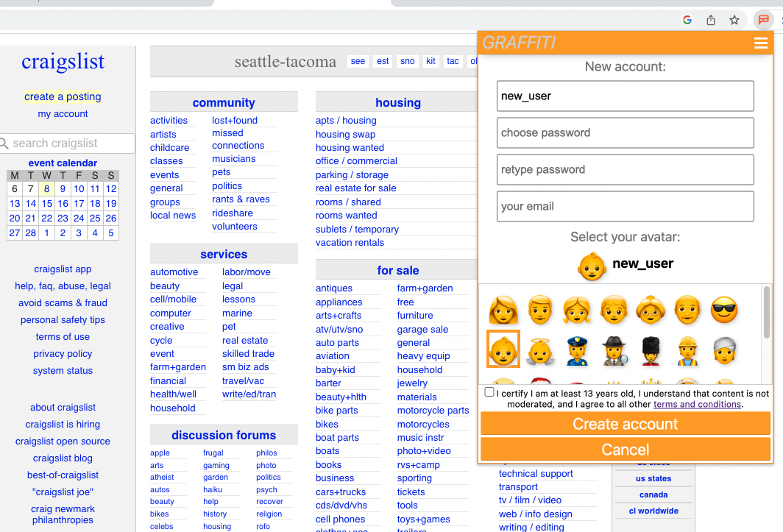This screenshot has height=532, width=783.
Task: Switch to the kit area tab
Action: click(x=431, y=61)
